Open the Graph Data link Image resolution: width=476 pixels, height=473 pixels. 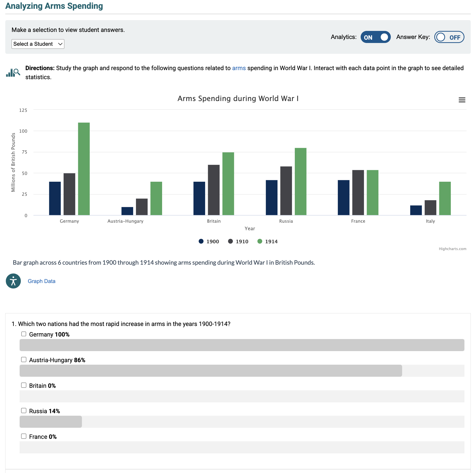pos(41,281)
